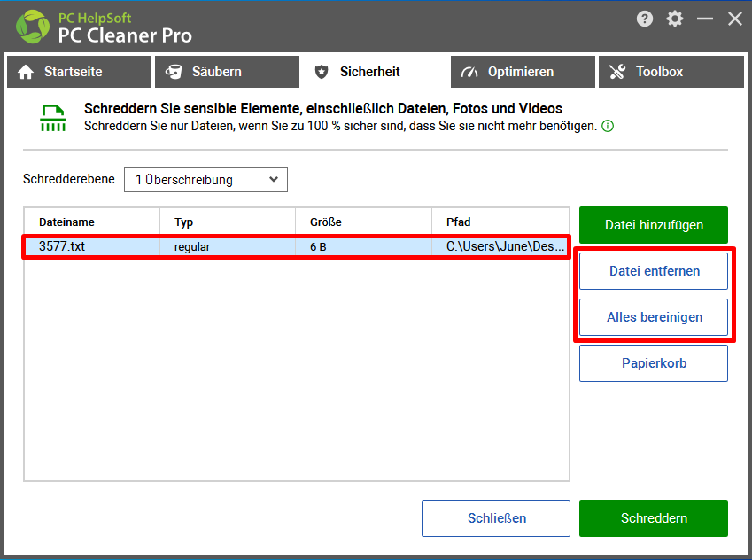This screenshot has height=560, width=752.
Task: Sort by the Größe column header
Action: [x=363, y=222]
